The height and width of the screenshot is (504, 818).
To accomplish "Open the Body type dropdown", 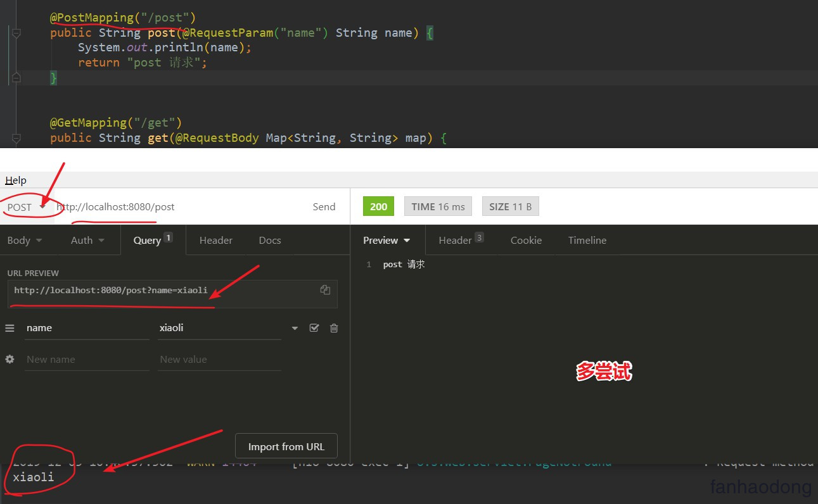I will (25, 241).
